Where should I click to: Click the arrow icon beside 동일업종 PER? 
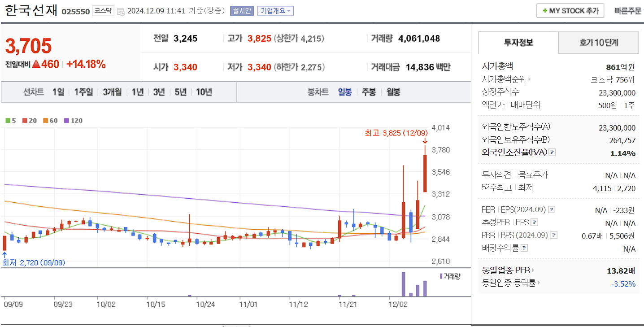533,270
